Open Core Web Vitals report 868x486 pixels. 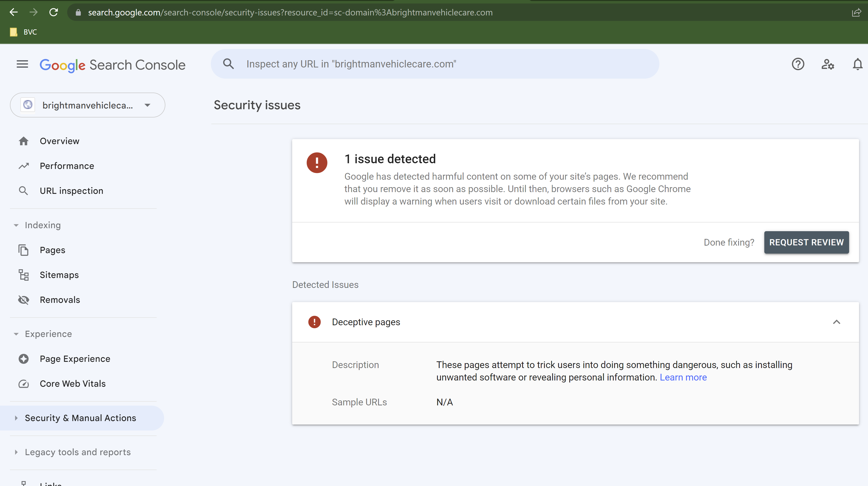[72, 384]
